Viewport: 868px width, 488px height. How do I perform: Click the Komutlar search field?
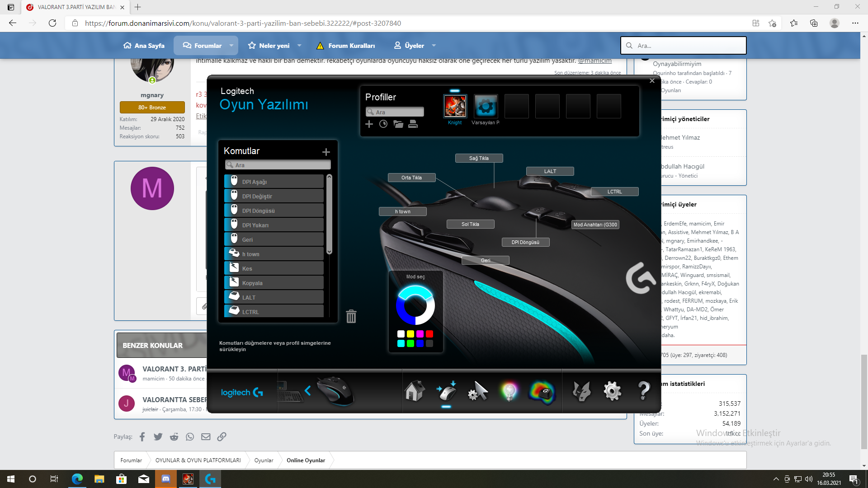tap(278, 165)
